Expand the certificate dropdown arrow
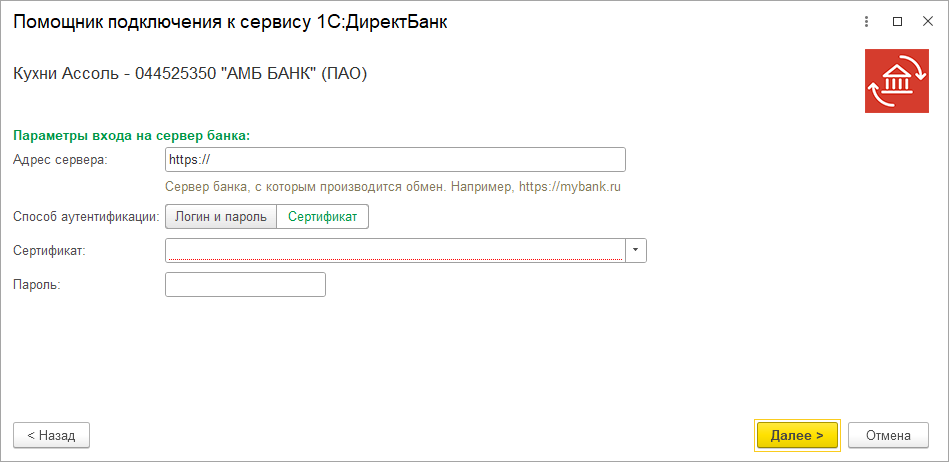This screenshot has height=462, width=949. (x=636, y=250)
